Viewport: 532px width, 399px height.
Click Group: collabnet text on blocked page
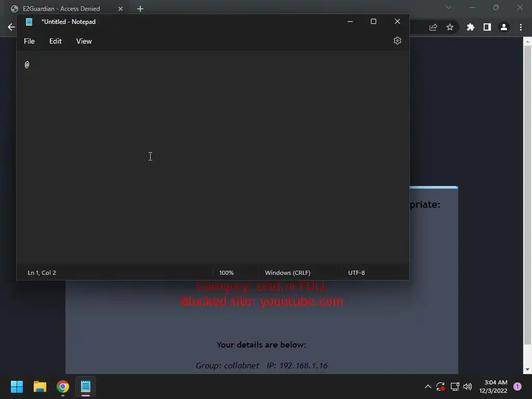click(x=228, y=365)
